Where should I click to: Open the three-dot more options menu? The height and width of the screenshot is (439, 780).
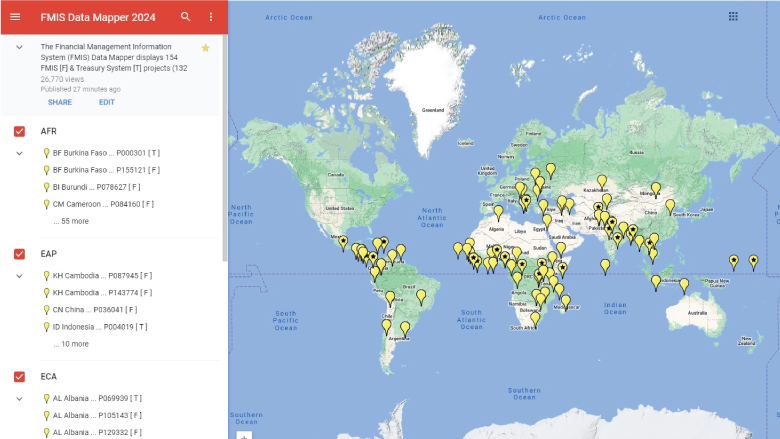(x=211, y=17)
